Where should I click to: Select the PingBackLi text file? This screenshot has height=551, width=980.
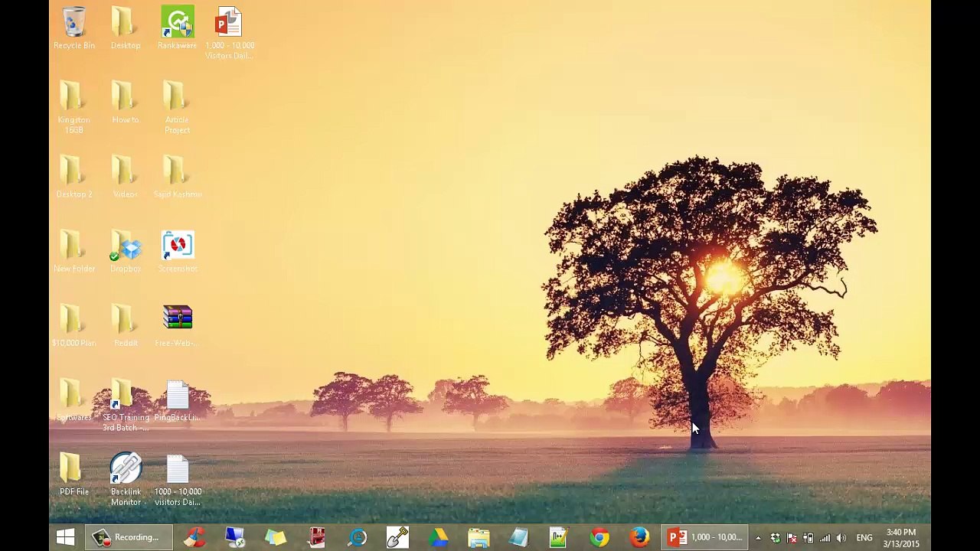177,400
